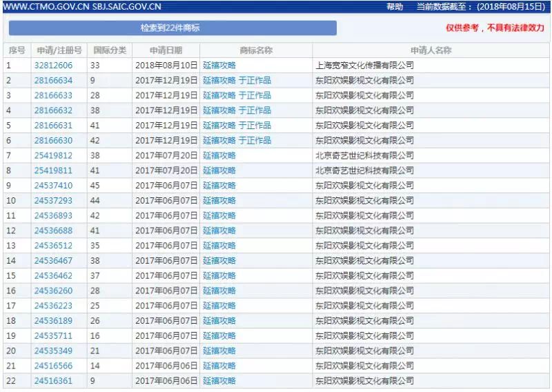552x392 pixels.
Task: Open the 延禧攻略 trademark in row 8
Action: (219, 170)
